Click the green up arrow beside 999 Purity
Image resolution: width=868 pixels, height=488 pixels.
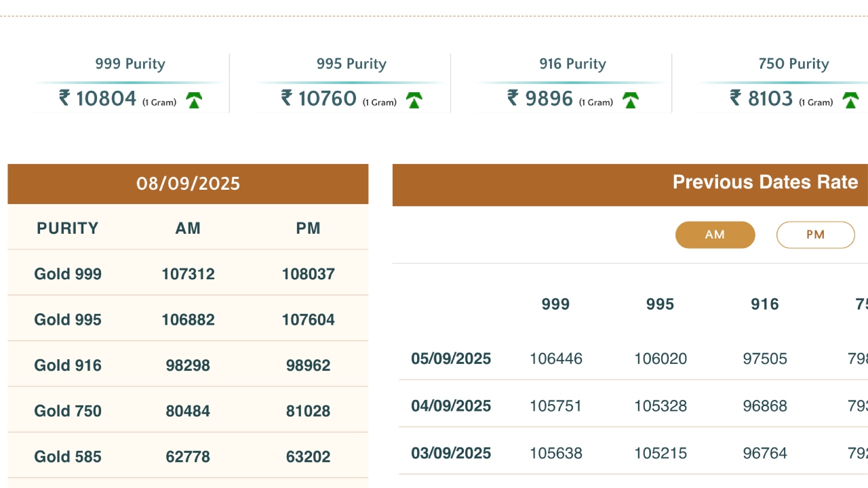click(195, 100)
